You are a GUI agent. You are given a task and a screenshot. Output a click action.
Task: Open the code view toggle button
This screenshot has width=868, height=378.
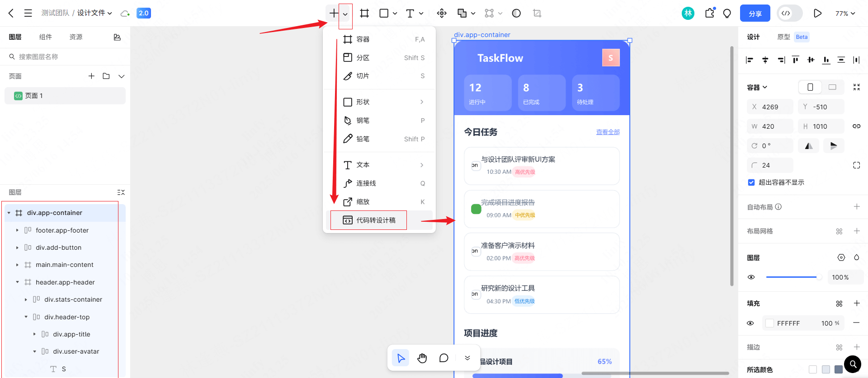[x=786, y=14]
